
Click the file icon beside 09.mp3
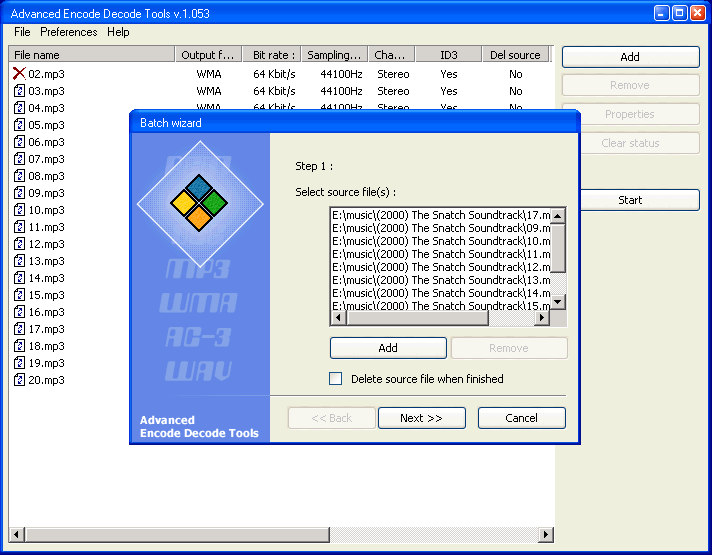coord(19,193)
